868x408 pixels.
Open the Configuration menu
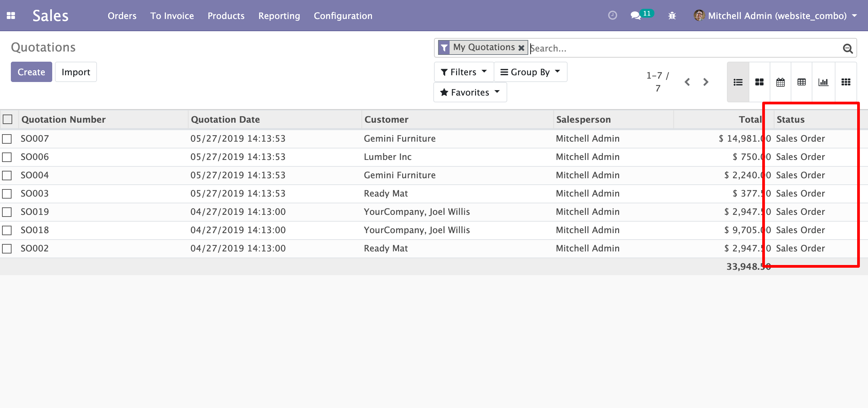click(x=343, y=16)
